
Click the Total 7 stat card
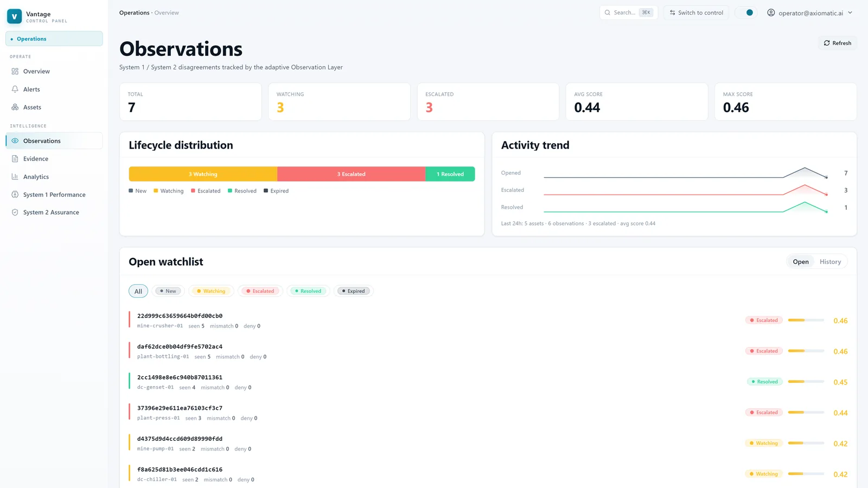tap(190, 101)
